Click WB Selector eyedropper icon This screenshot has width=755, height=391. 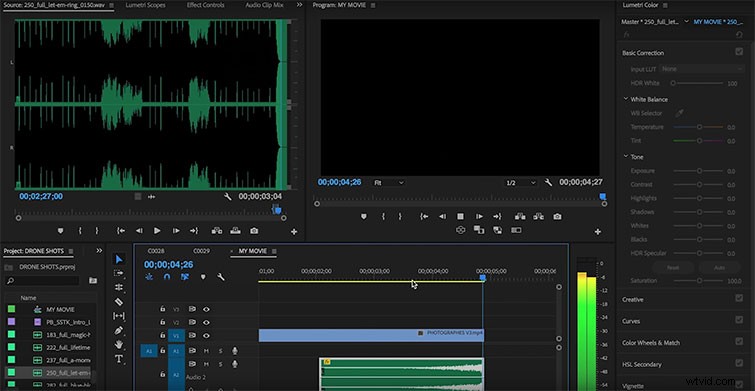pos(679,113)
